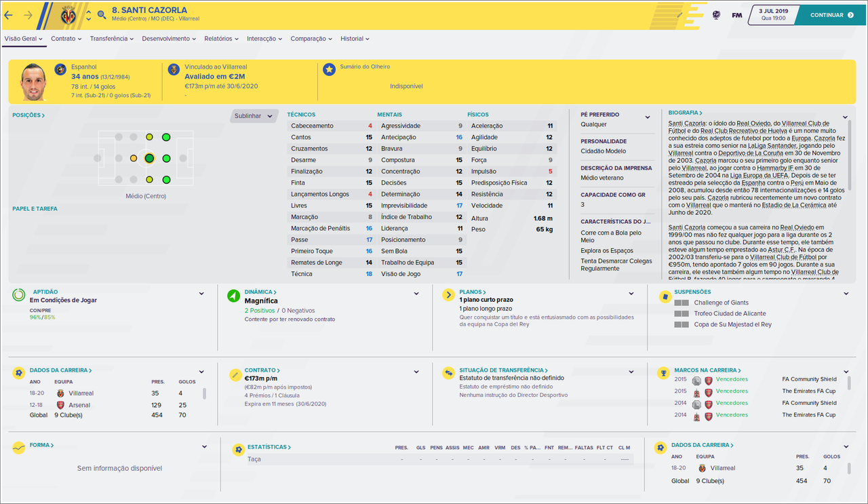
Task: Click the yellow Planos arrow icon
Action: [x=448, y=295]
